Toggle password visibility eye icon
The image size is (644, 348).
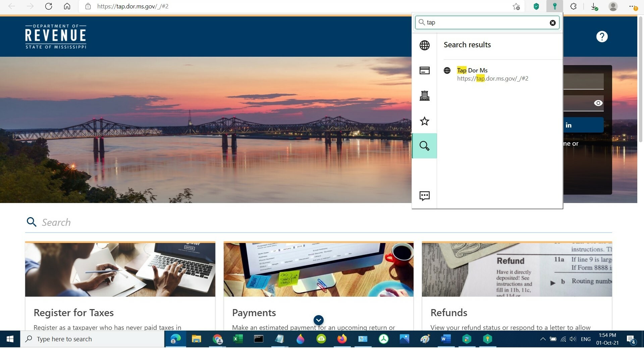pos(598,103)
